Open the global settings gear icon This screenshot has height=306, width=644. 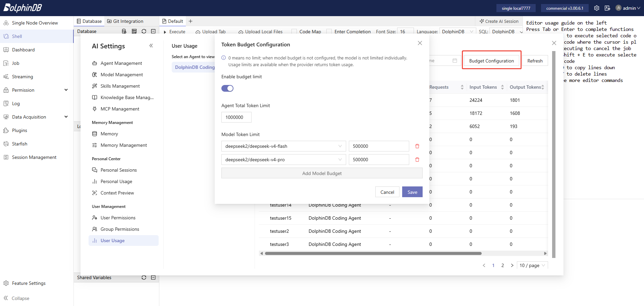(597, 8)
